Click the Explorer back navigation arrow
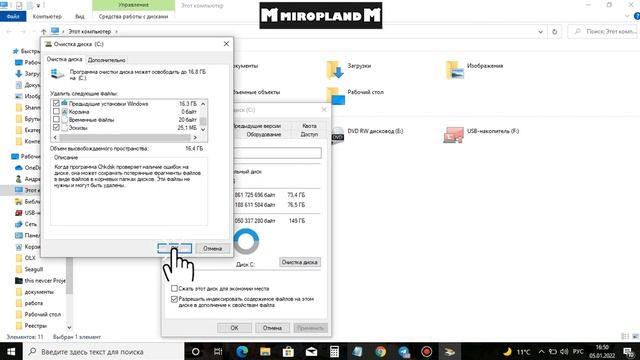 (9, 31)
